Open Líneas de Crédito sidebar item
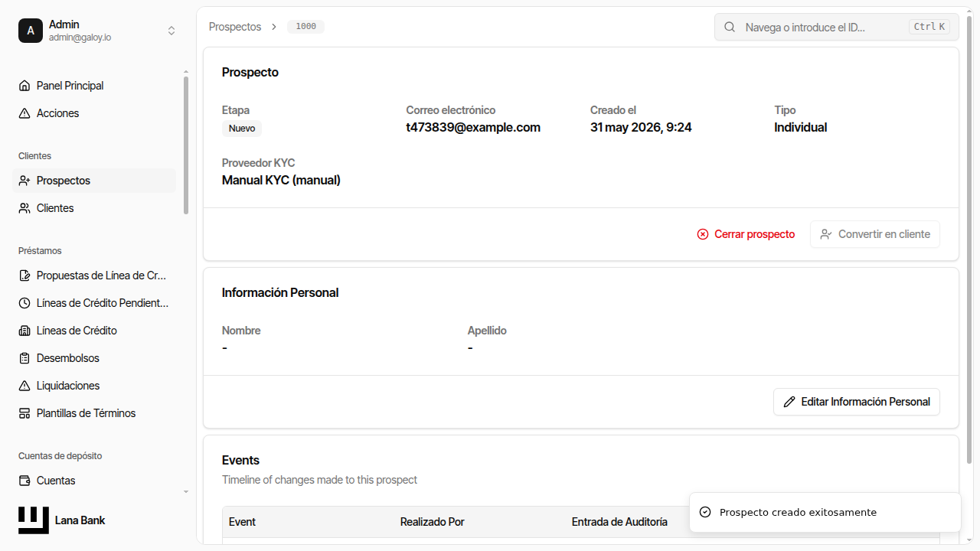The height and width of the screenshot is (551, 980). pyautogui.click(x=95, y=331)
